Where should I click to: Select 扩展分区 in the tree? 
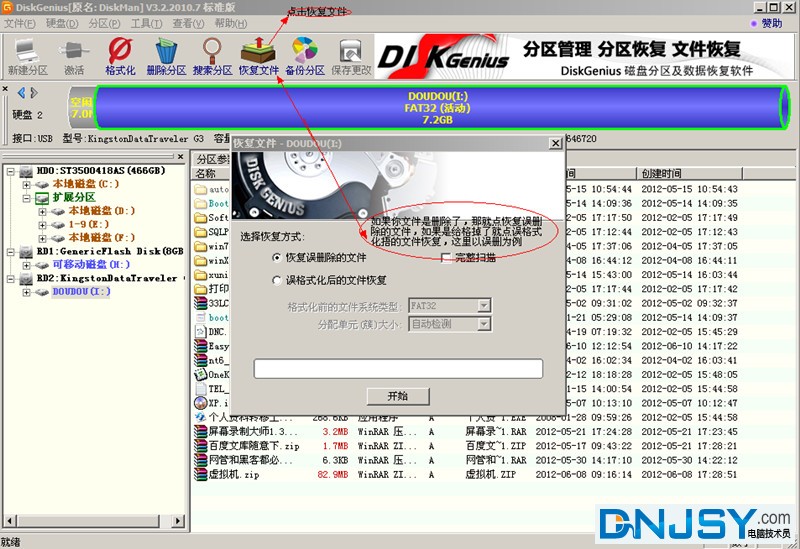coord(74,197)
